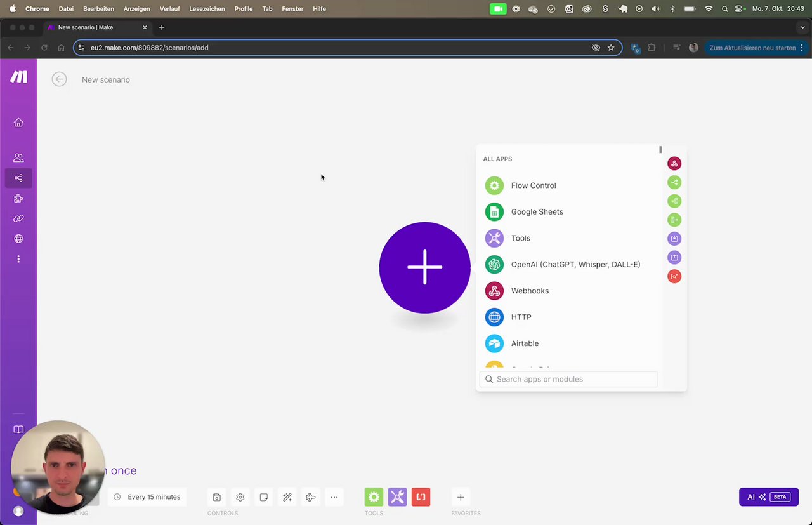
Task: Open the Lesezeichen menu
Action: click(207, 9)
